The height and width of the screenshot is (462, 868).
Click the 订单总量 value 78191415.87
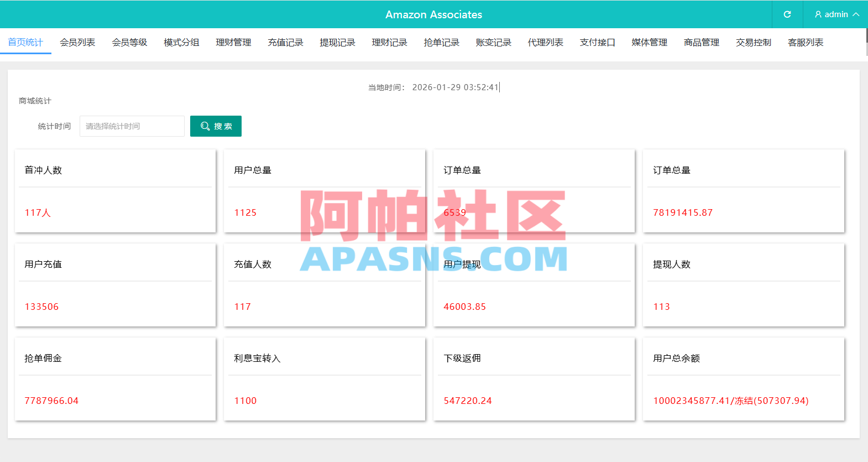683,212
